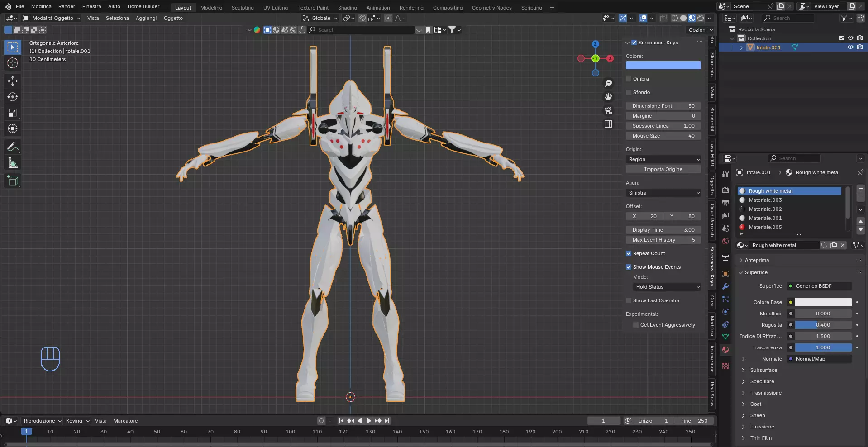Screen dimensions: 868x447
Task: Open the Aggiungi menu in viewport header
Action: point(146,18)
